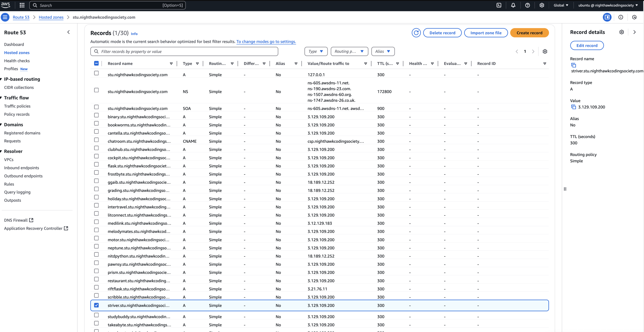Open the Alias filter dropdown
Image resolution: width=644 pixels, height=332 pixels.
[x=383, y=51]
